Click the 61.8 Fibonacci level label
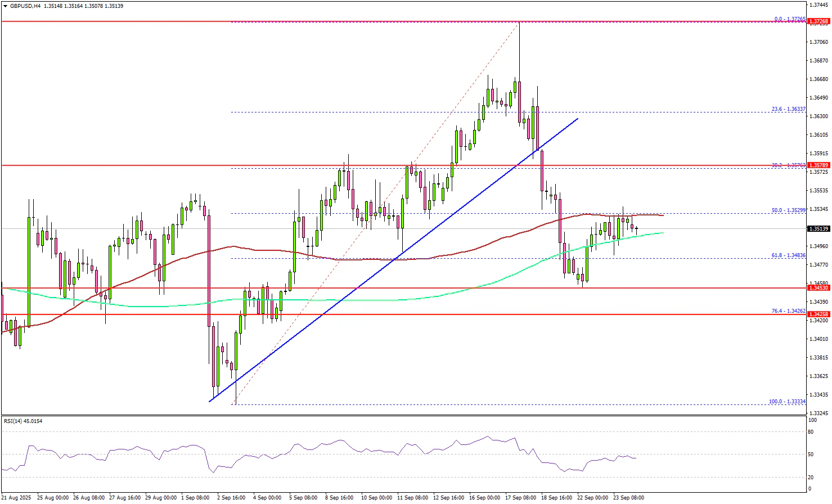832x504 pixels. pos(788,255)
